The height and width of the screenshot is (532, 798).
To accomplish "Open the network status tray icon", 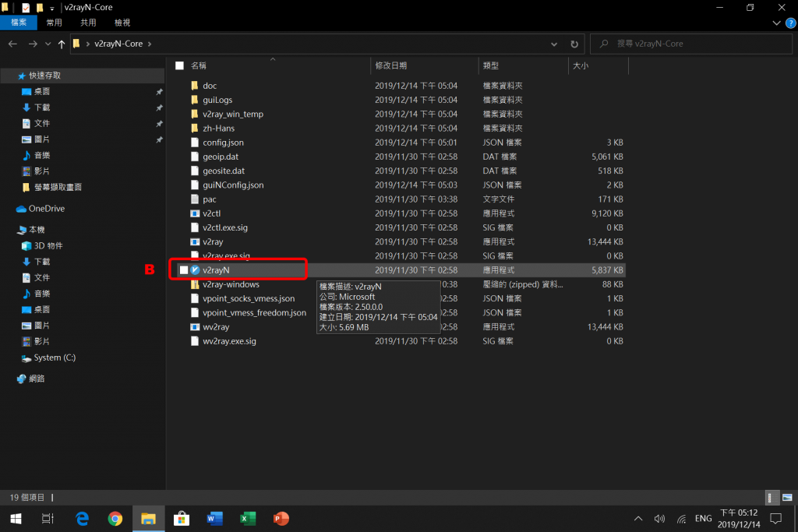I will point(681,519).
